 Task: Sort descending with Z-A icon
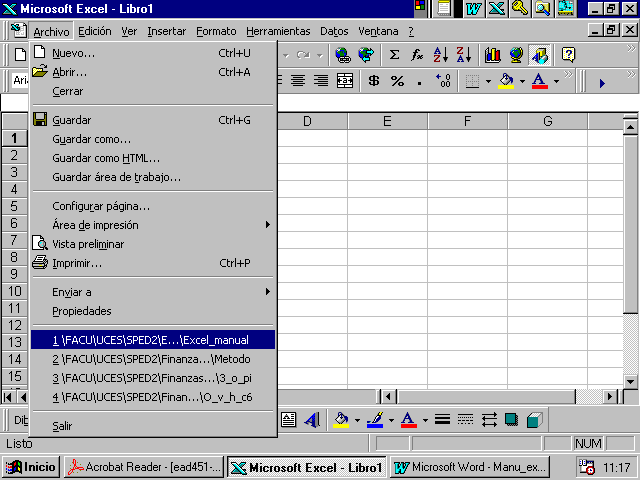(464, 55)
